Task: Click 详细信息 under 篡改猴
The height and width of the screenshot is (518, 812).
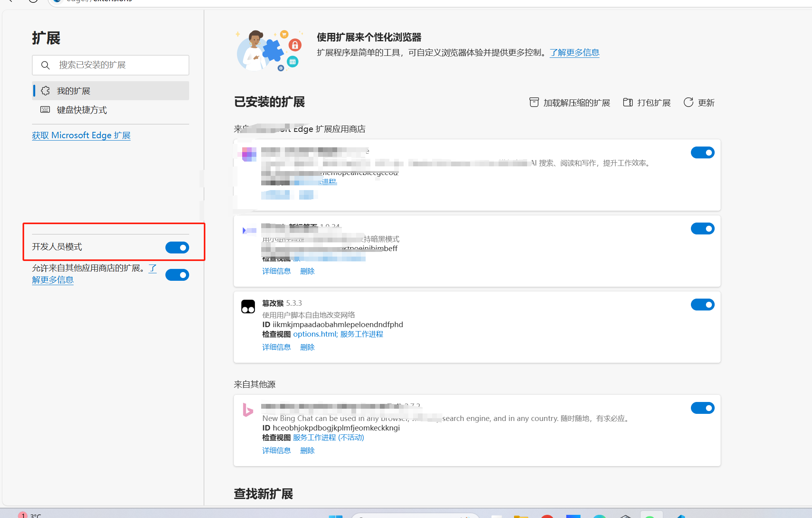Action: click(276, 347)
